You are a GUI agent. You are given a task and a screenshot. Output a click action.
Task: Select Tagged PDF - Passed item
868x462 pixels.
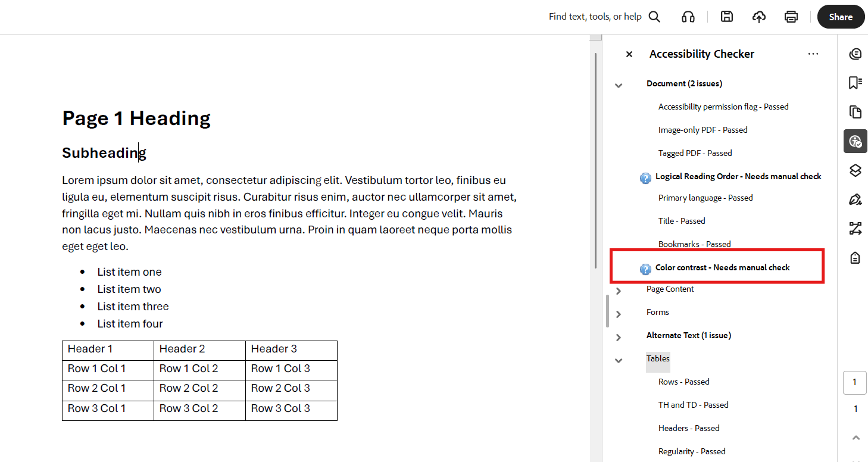pyautogui.click(x=695, y=153)
